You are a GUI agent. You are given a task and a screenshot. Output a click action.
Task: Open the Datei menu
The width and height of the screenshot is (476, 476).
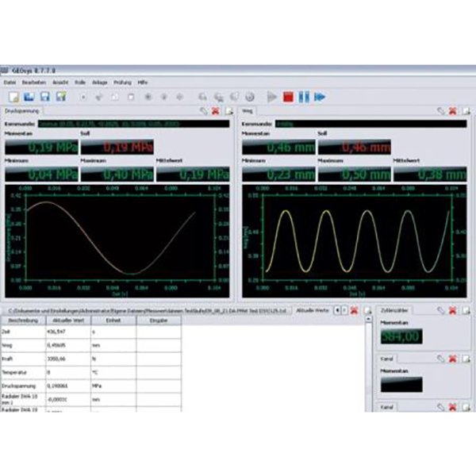click(x=10, y=83)
